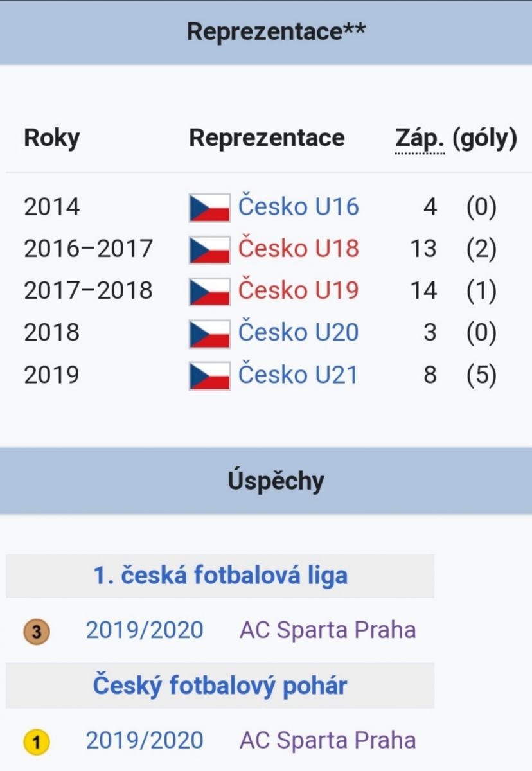Viewport: 532px width, 771px height.
Task: Click the Czech flag beside Česko U20
Action: tap(209, 333)
